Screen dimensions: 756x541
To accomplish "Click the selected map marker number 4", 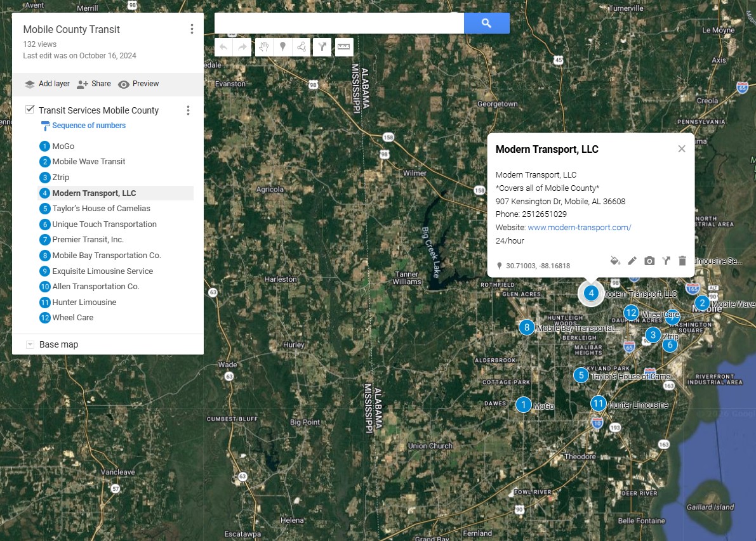I will pos(591,293).
